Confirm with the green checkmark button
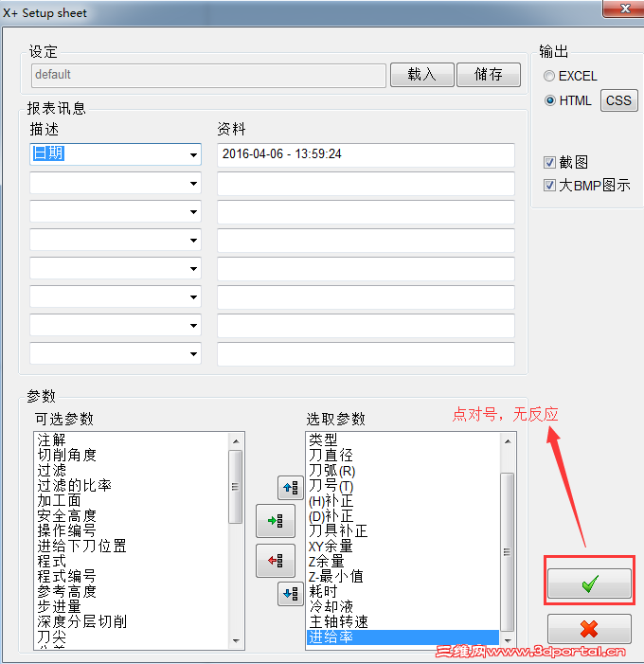 [x=589, y=583]
